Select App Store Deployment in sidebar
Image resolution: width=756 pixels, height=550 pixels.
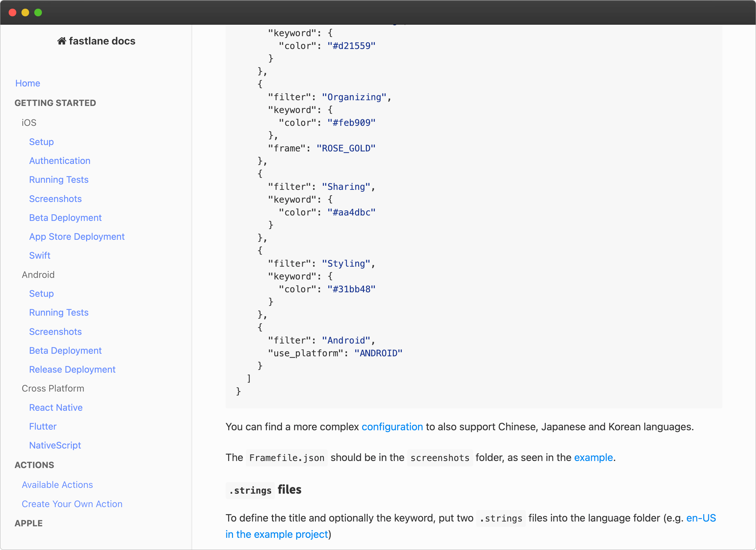pyautogui.click(x=77, y=237)
